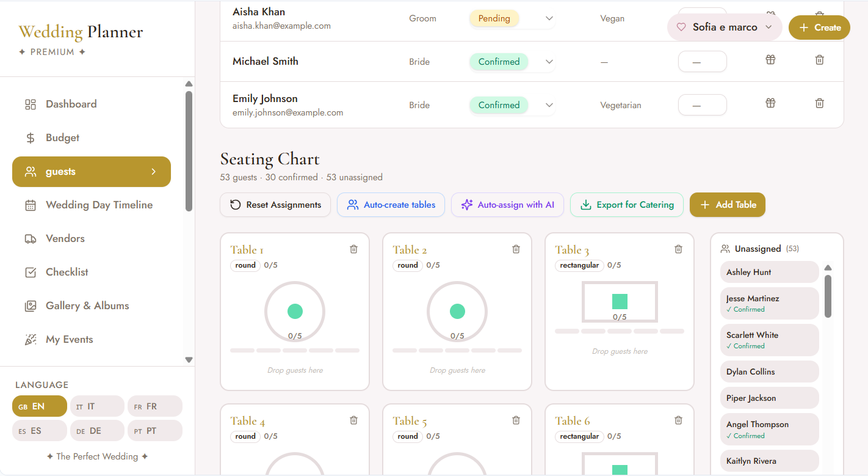Select the active guests menu item
Screen dimensions: 868x476
click(92, 172)
